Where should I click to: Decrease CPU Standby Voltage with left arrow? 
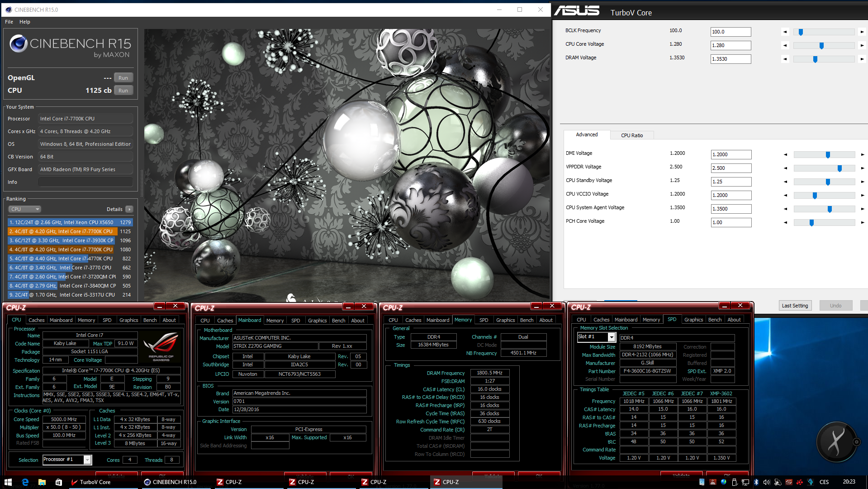[786, 182]
